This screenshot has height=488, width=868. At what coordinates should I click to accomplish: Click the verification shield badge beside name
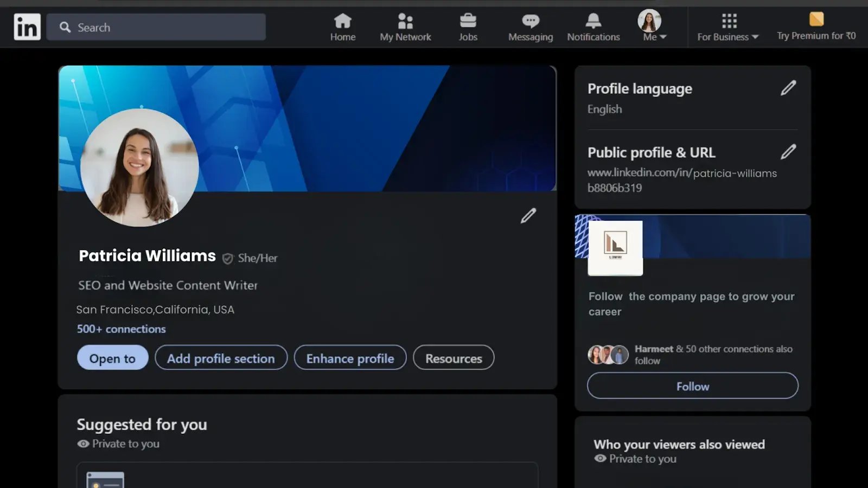tap(228, 259)
